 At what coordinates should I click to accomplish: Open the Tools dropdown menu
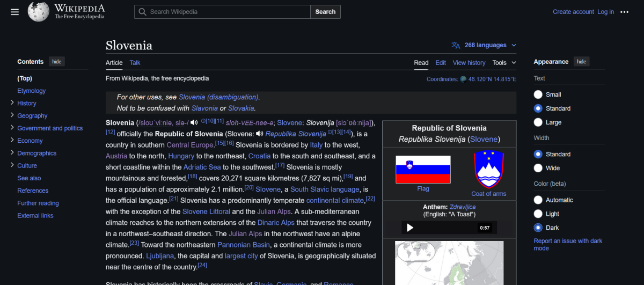pyautogui.click(x=504, y=63)
